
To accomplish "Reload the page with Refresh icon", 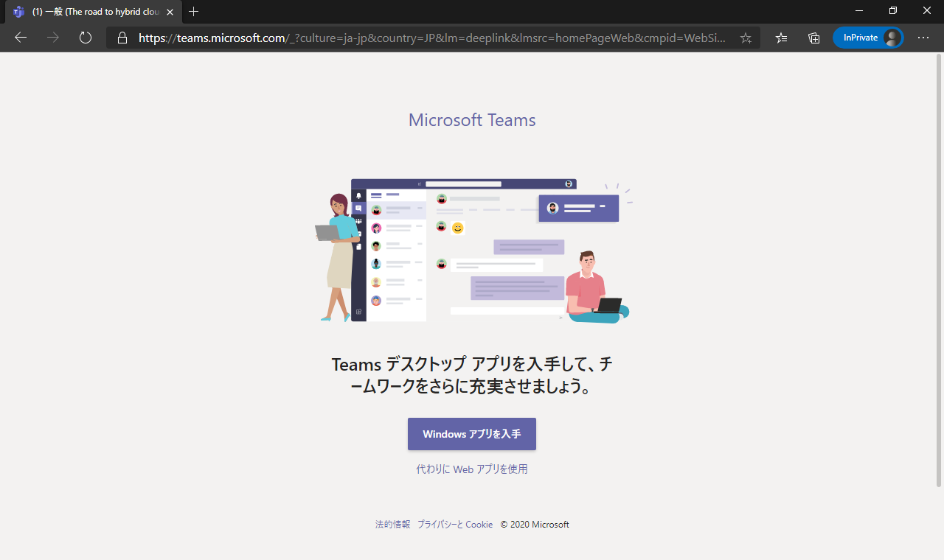I will (86, 38).
